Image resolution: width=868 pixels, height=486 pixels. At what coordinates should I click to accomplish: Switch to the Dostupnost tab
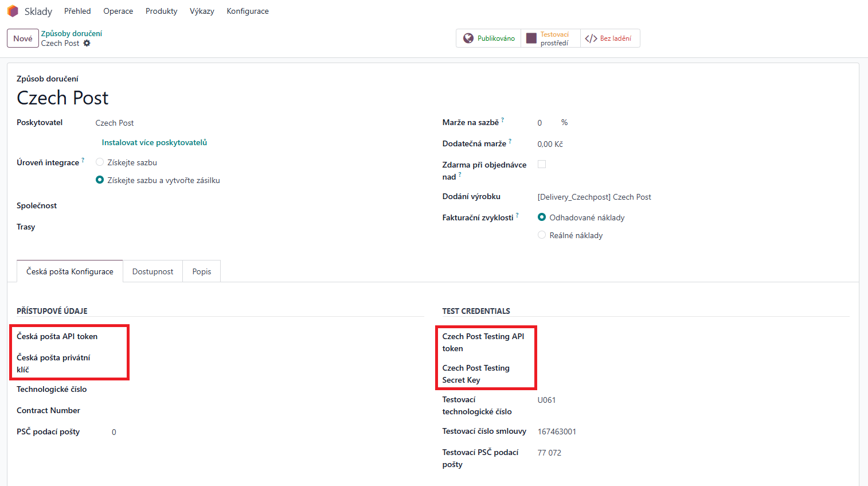(153, 271)
